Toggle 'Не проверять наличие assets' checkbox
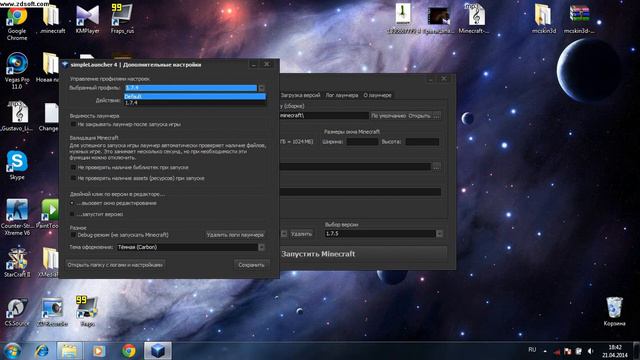This screenshot has width=640, height=360. [x=73, y=178]
